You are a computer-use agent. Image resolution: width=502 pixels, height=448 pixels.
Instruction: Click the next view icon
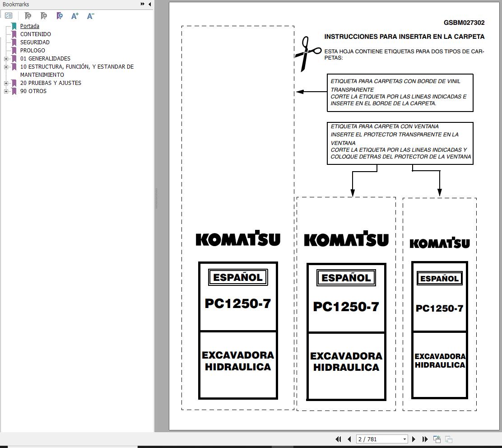click(x=449, y=439)
